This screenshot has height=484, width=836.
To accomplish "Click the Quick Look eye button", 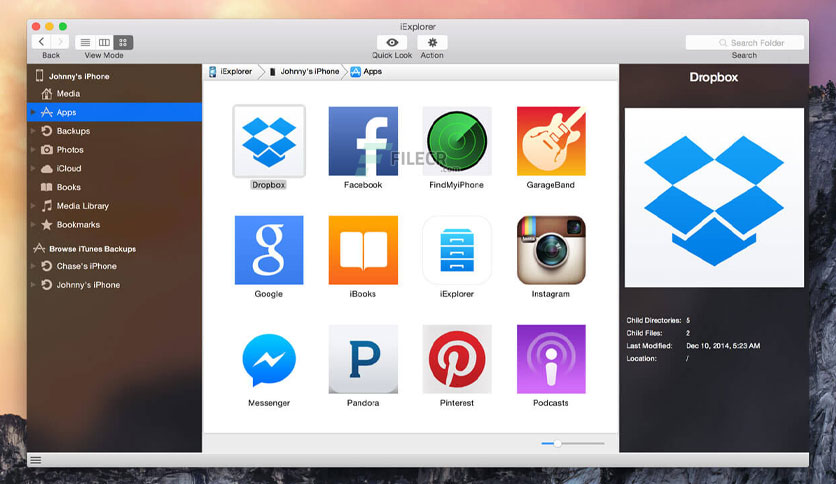I will click(392, 43).
